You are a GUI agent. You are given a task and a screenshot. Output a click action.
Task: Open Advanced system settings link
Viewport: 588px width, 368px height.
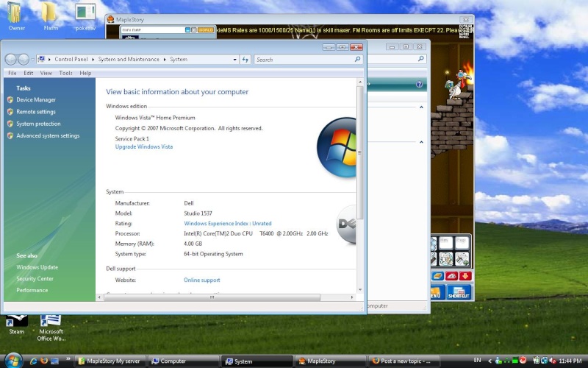click(x=48, y=135)
